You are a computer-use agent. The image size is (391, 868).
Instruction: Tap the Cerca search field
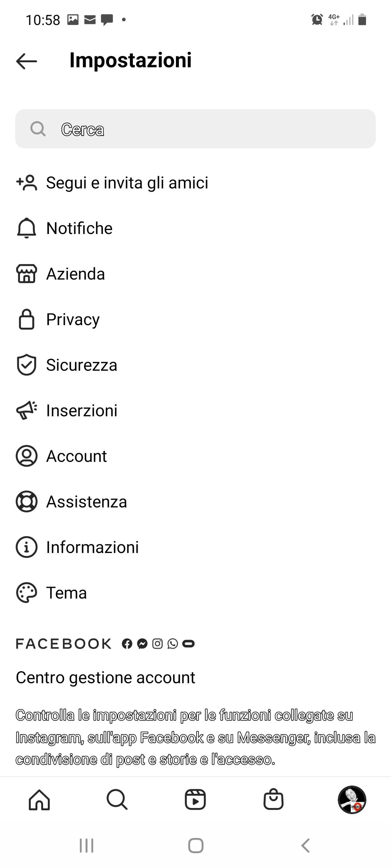point(195,129)
